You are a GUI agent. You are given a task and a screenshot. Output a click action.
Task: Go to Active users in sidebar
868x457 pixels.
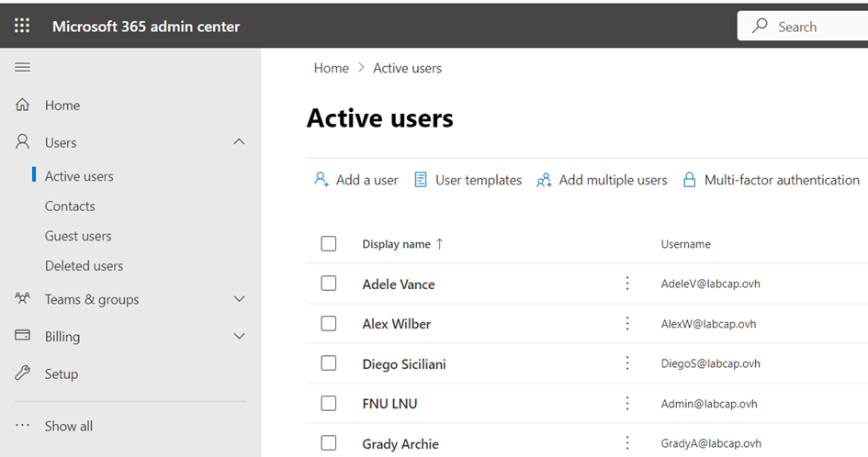[79, 176]
